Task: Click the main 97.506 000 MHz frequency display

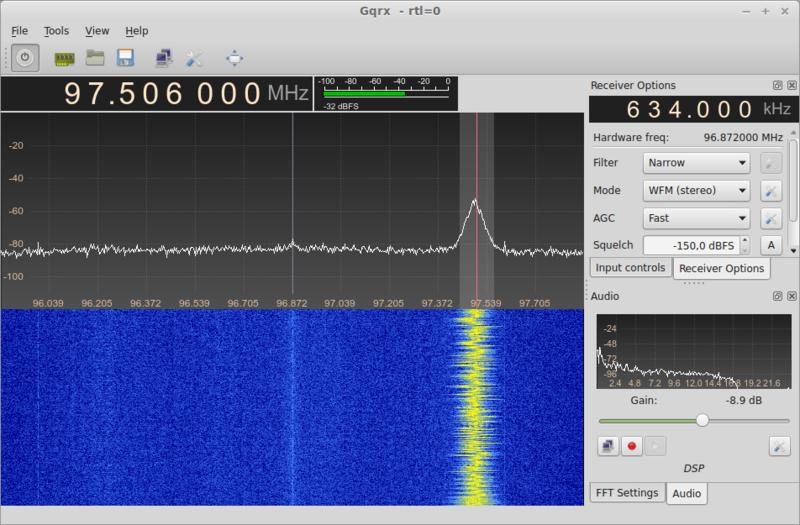Action: pyautogui.click(x=157, y=94)
